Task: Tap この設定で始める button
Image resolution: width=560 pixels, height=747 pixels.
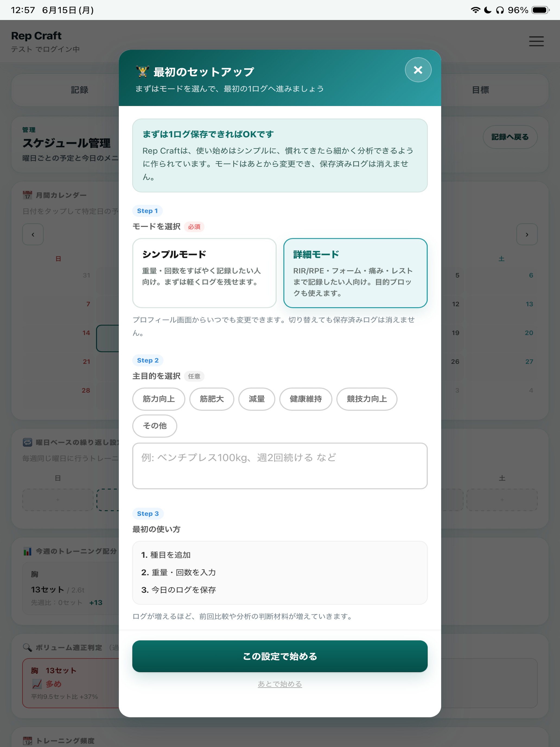Action: point(280,656)
